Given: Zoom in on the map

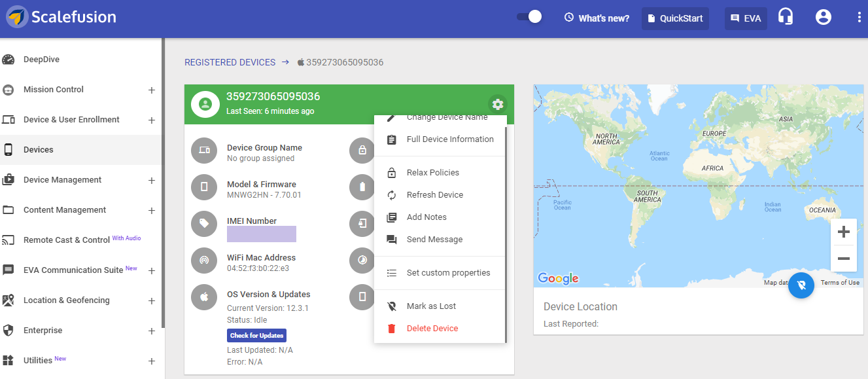Looking at the screenshot, I should point(844,232).
